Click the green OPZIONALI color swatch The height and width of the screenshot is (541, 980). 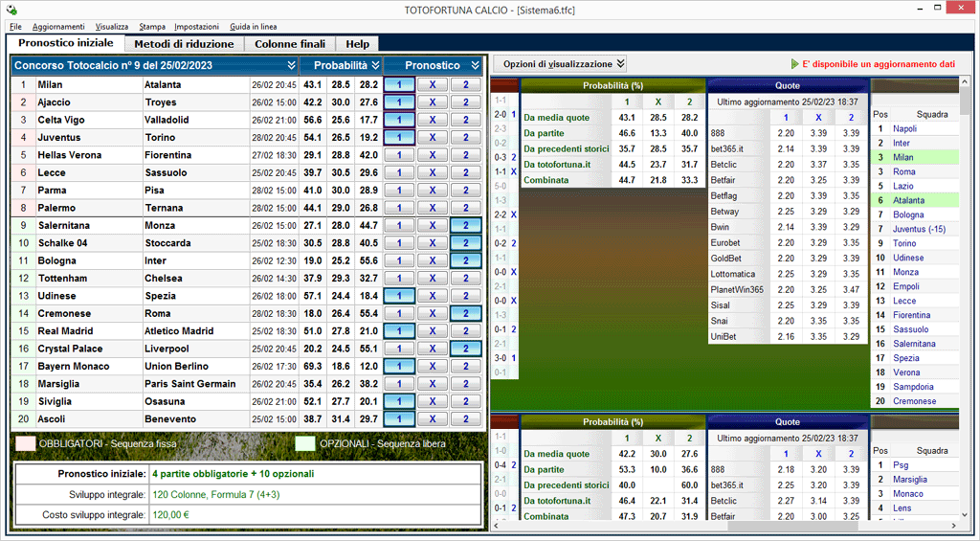coord(305,443)
